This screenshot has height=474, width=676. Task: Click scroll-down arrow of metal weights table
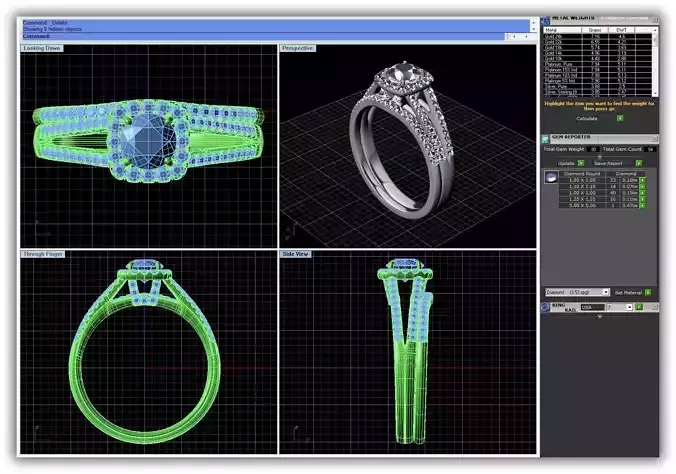coord(655,93)
